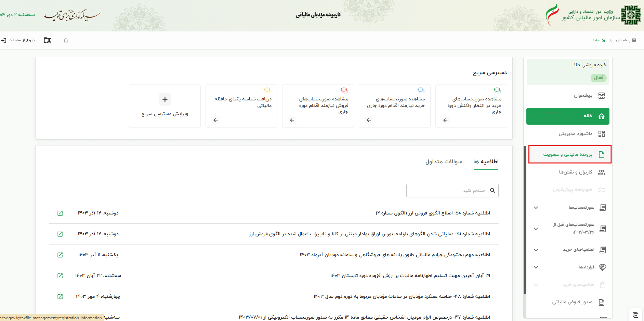
Task: Expand the صورتحساب‌ها sidebar menu
Action: pos(536,208)
